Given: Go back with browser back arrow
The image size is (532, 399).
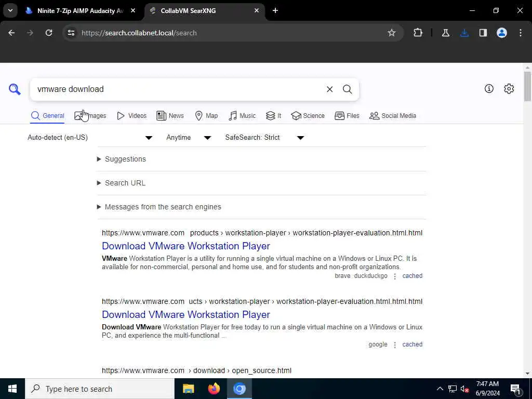Looking at the screenshot, I should tap(11, 33).
